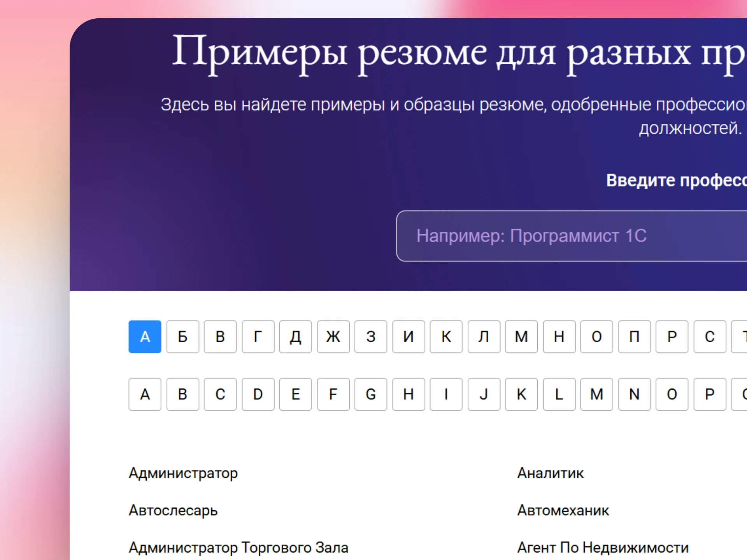
Task: Filter by Latin letter «N»
Action: click(634, 394)
